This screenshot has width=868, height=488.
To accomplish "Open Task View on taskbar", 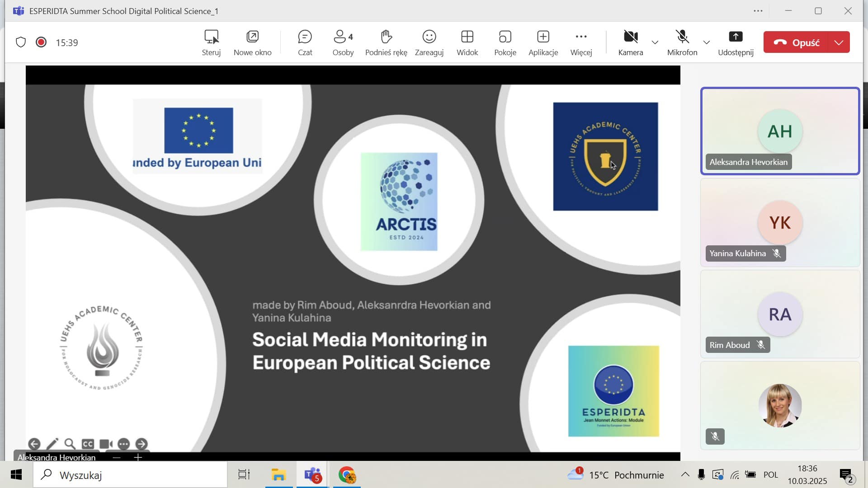I will tap(244, 475).
